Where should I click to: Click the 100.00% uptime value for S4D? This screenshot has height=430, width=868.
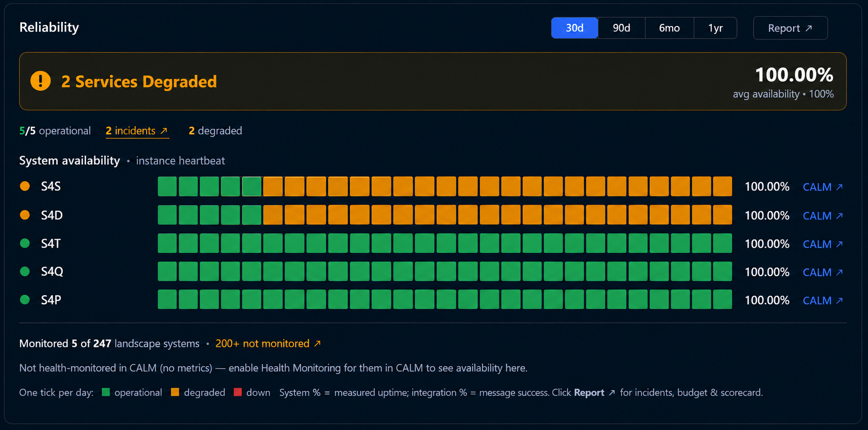(x=767, y=215)
